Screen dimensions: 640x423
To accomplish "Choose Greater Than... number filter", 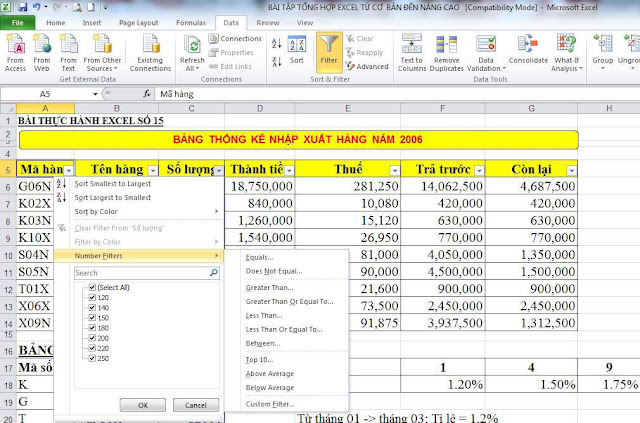I will point(269,287).
